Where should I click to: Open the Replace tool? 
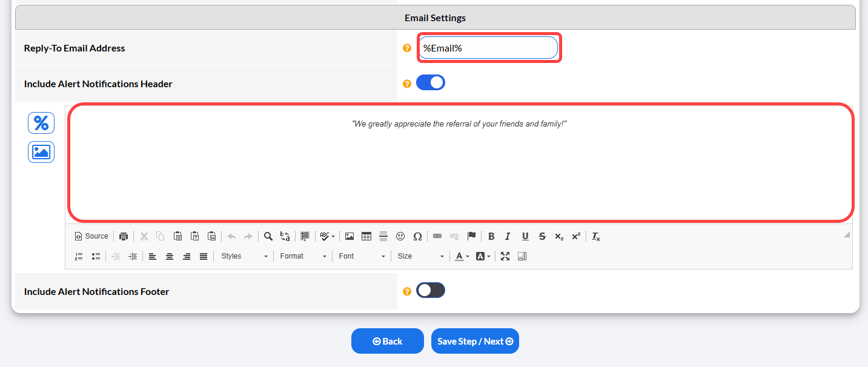point(285,236)
